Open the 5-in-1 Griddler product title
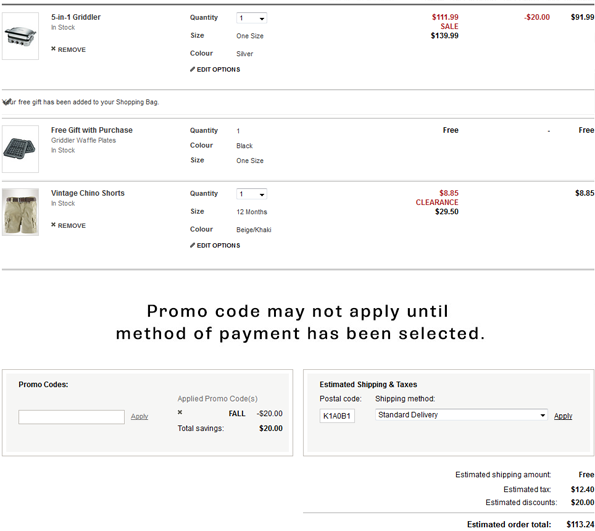Image resolution: width=595 pixels, height=531 pixels. [x=76, y=17]
